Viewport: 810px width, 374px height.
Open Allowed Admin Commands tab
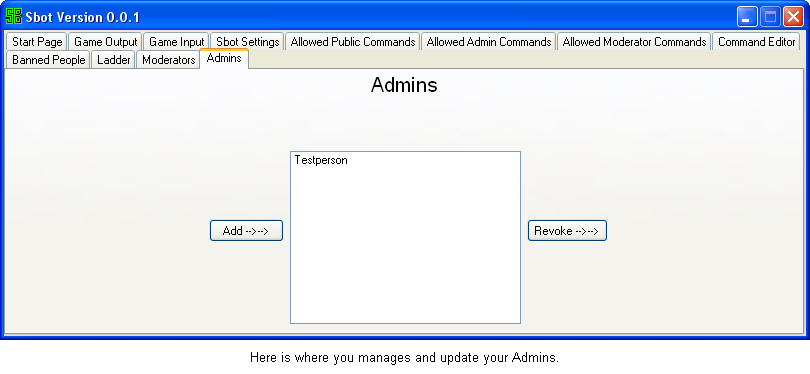click(489, 42)
